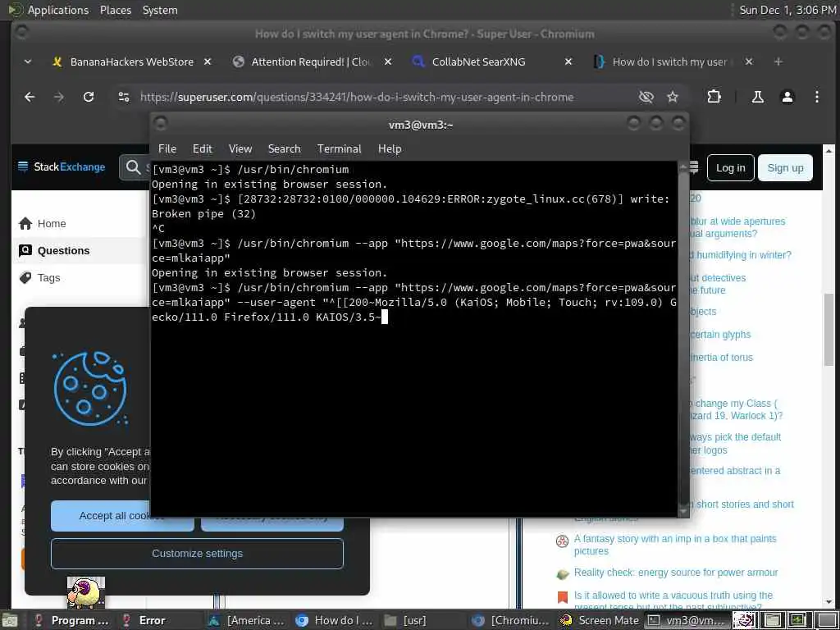Image resolution: width=840 pixels, height=630 pixels.
Task: Close the CollabNet SearXNG tab
Action: coord(568,62)
